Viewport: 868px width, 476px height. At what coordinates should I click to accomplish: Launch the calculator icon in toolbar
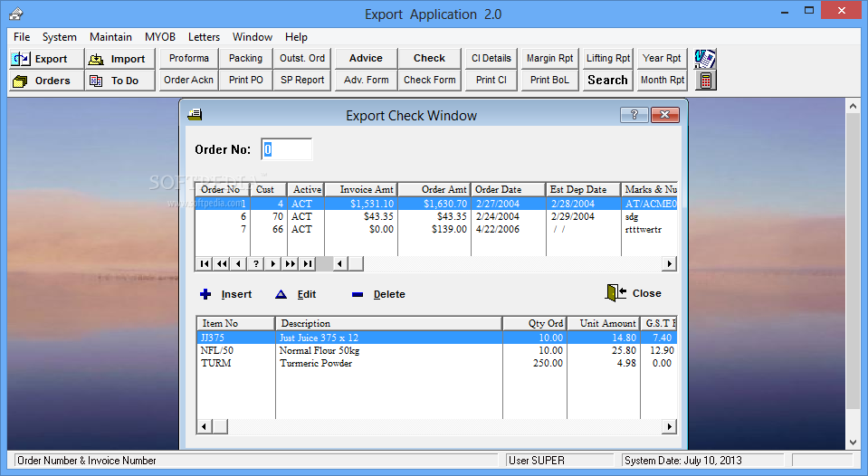coord(705,81)
